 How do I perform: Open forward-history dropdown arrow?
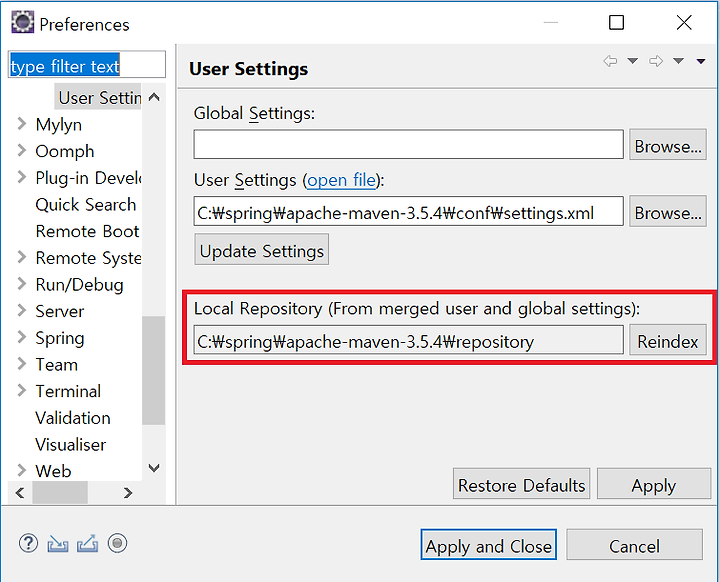678,61
